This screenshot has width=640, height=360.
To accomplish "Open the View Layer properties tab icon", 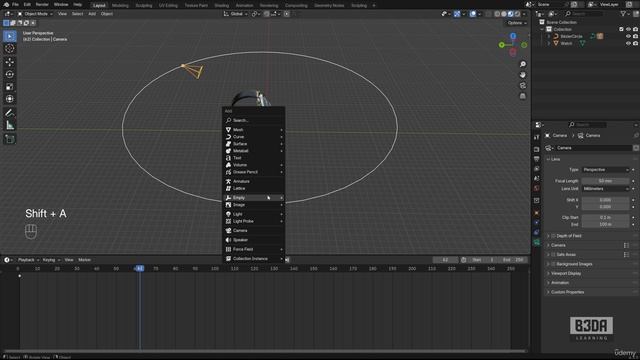I will (537, 169).
